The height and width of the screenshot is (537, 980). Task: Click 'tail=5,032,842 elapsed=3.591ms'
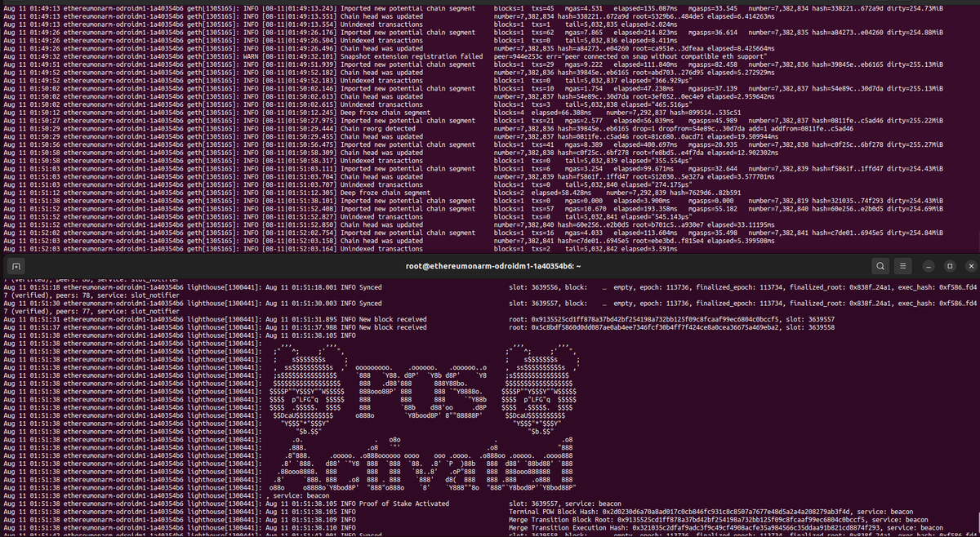(x=620, y=248)
